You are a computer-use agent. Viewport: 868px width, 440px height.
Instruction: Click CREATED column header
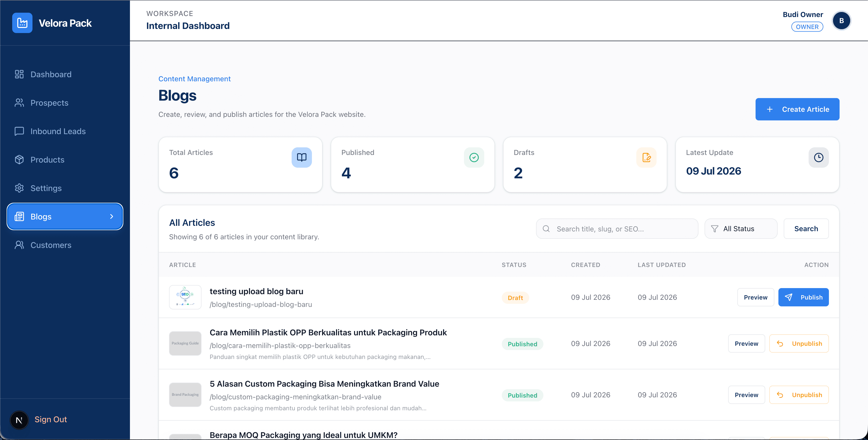point(585,265)
